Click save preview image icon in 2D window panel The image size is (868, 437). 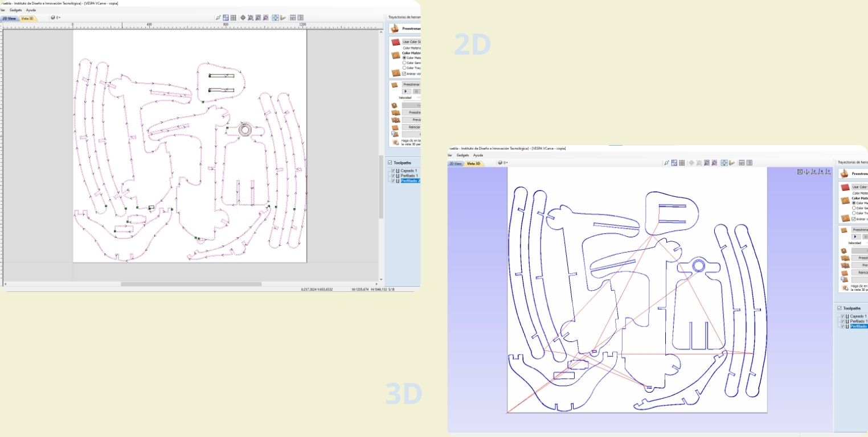pyautogui.click(x=396, y=134)
